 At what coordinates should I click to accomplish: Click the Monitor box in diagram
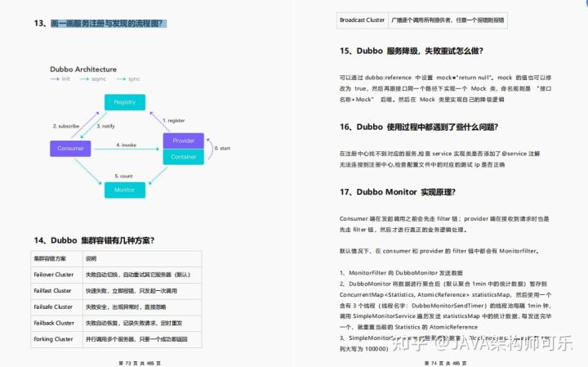(125, 190)
